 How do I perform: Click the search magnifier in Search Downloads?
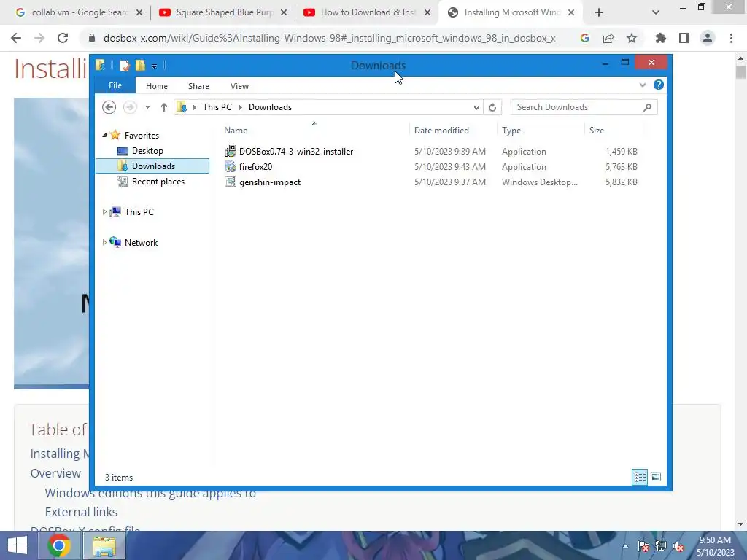[647, 107]
